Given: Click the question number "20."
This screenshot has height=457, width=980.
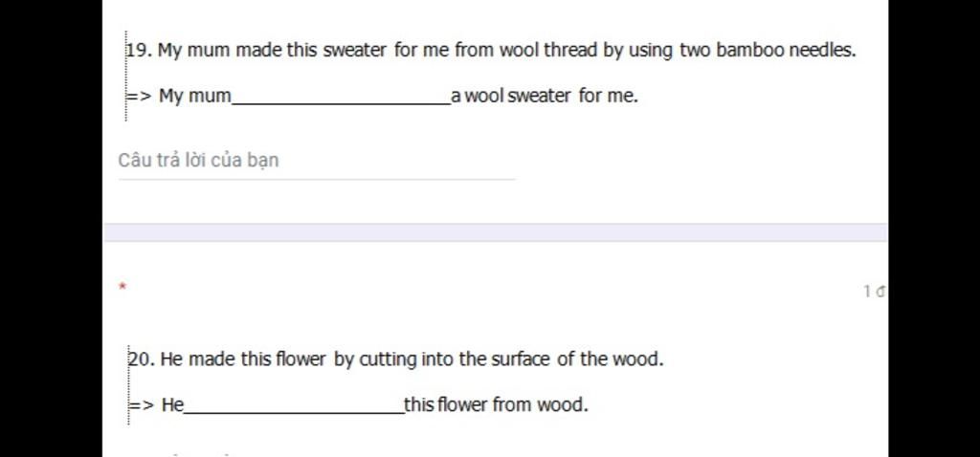Looking at the screenshot, I should (142, 360).
